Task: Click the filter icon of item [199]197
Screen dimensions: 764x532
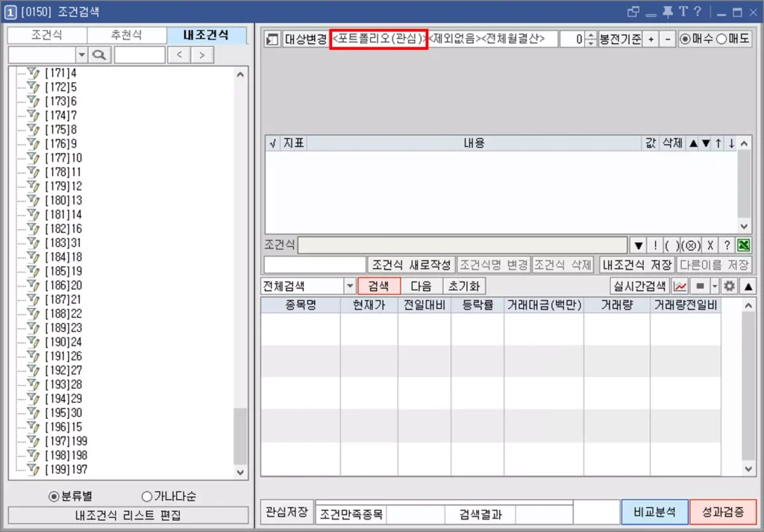Action: [x=33, y=469]
